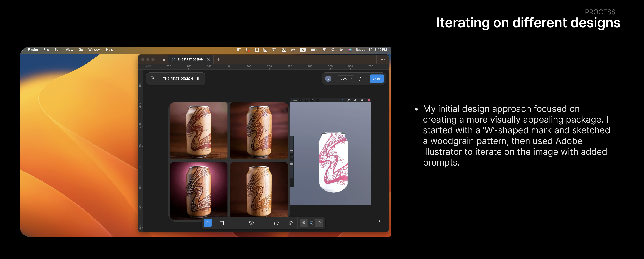Select the Pen tool
Viewport: 644px width, 259px height.
pyautogui.click(x=252, y=223)
